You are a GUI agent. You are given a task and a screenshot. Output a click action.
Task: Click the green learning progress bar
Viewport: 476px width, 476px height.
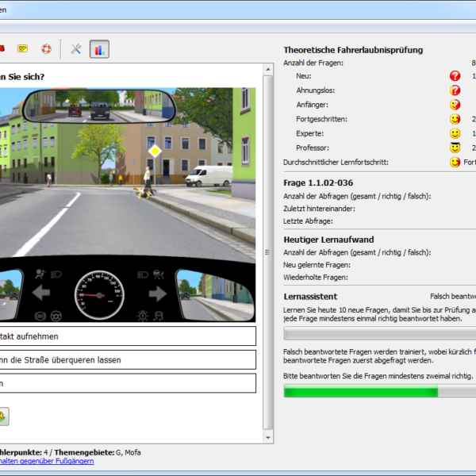[x=360, y=392]
